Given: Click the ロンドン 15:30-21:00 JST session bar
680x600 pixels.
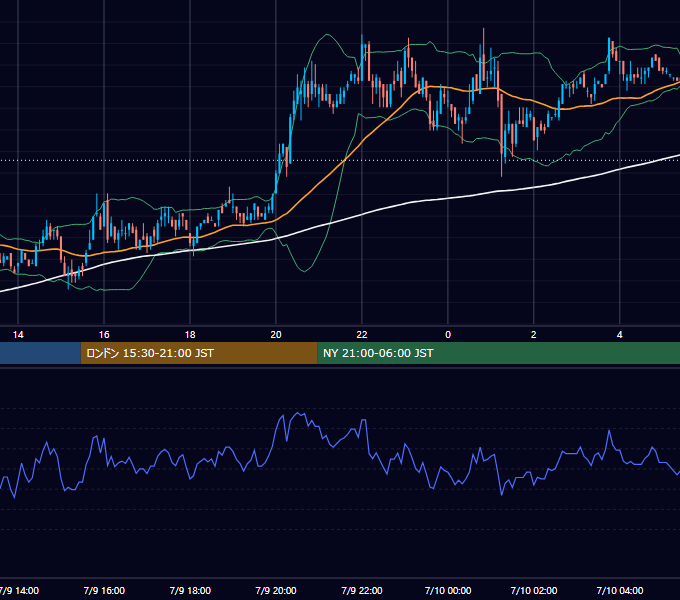Looking at the screenshot, I should click(x=199, y=353).
